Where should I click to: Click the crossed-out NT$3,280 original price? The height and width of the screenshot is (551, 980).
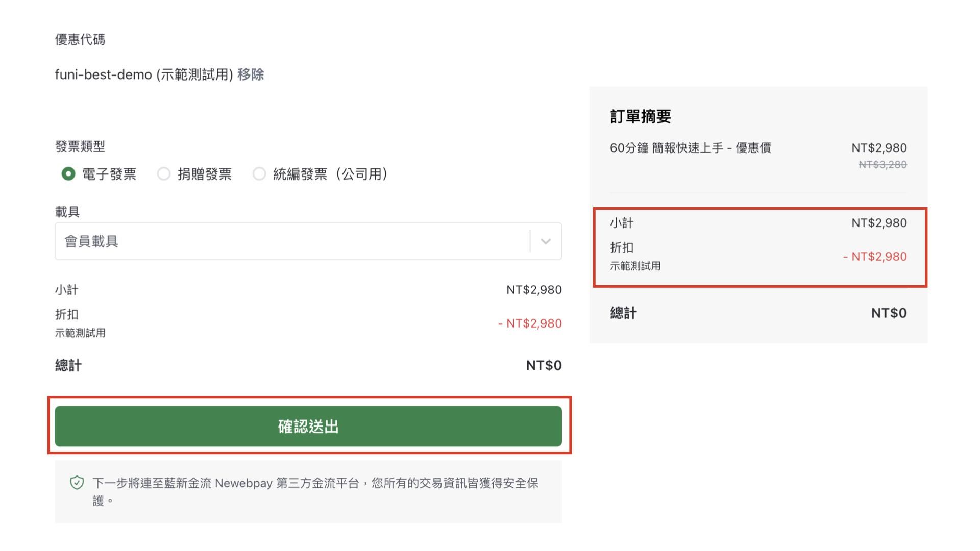coord(883,165)
